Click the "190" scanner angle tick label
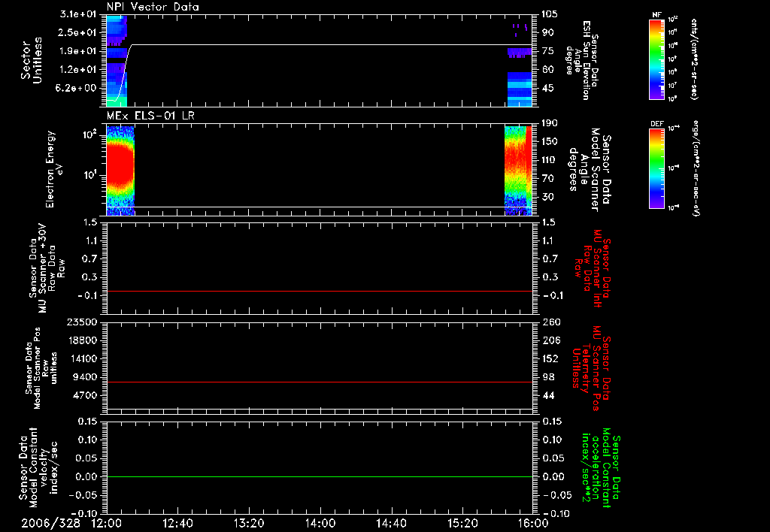This screenshot has width=770, height=532. 550,123
